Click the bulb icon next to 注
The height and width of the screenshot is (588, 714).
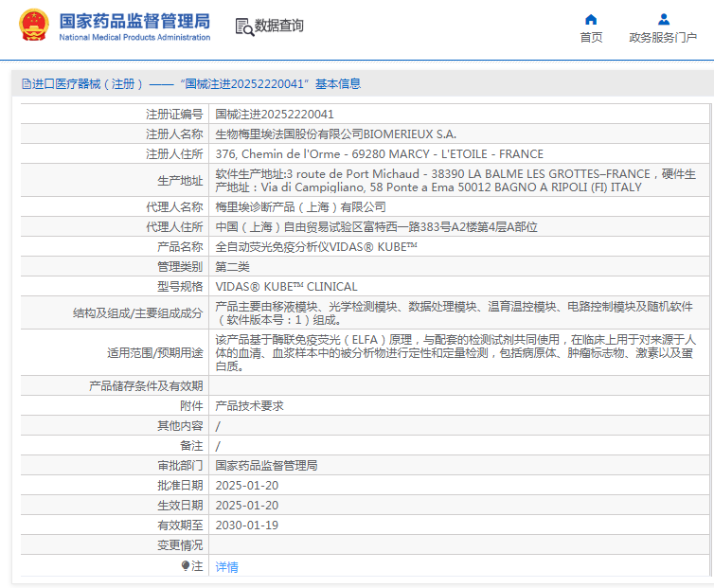pos(186,565)
